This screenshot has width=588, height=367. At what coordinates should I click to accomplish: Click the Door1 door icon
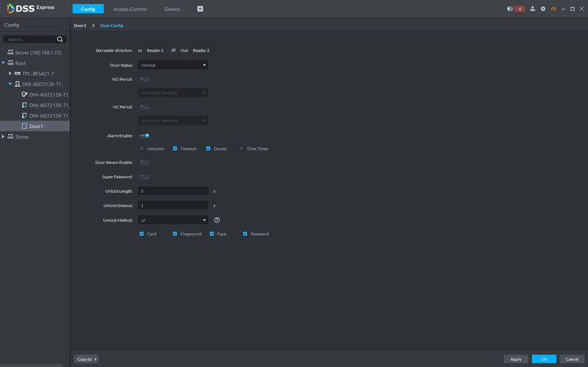pyautogui.click(x=24, y=126)
